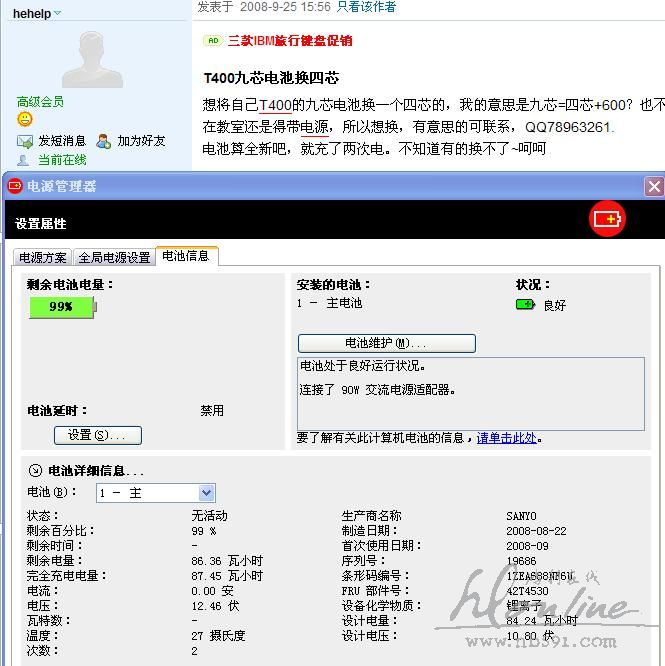The width and height of the screenshot is (665, 666).
Task: Click the 电池处于良好运行状况 message
Action: (x=363, y=366)
